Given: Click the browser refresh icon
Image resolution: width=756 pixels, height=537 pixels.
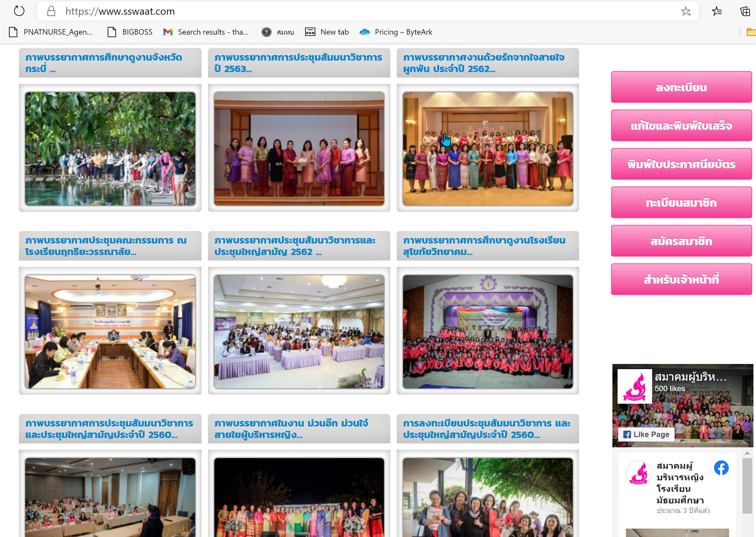Looking at the screenshot, I should coord(19,11).
